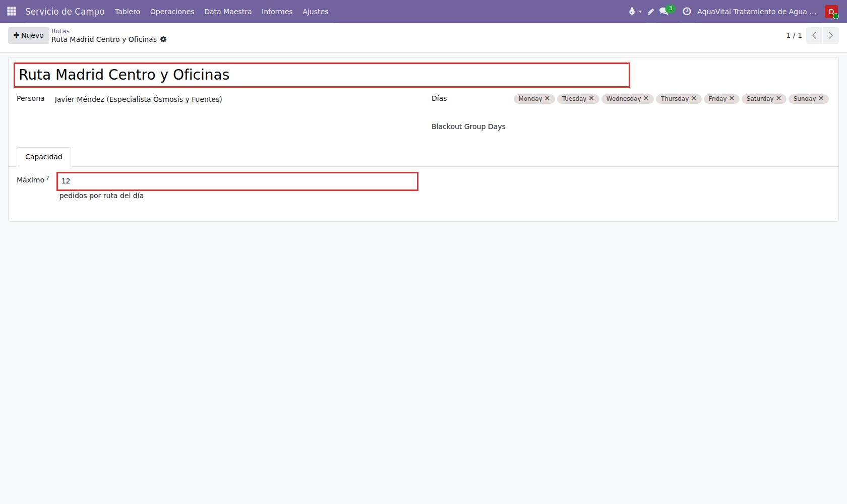Edit the Máximo value 12 field

click(x=237, y=181)
